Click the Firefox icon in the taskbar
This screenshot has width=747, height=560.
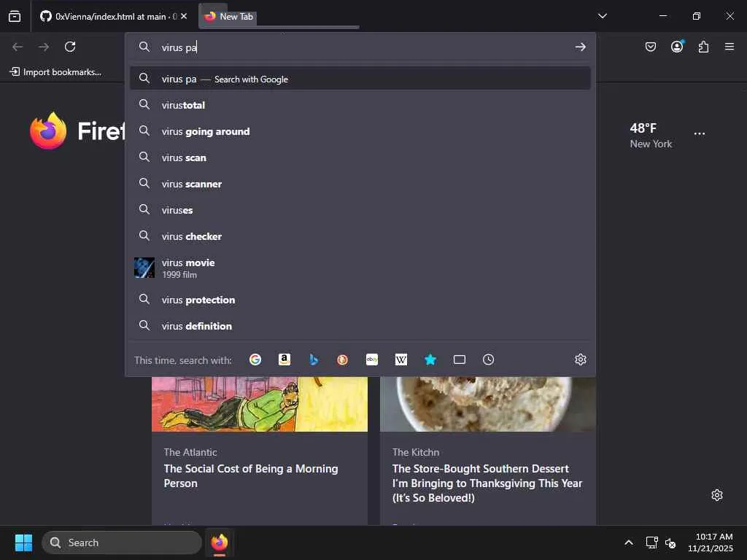(219, 542)
